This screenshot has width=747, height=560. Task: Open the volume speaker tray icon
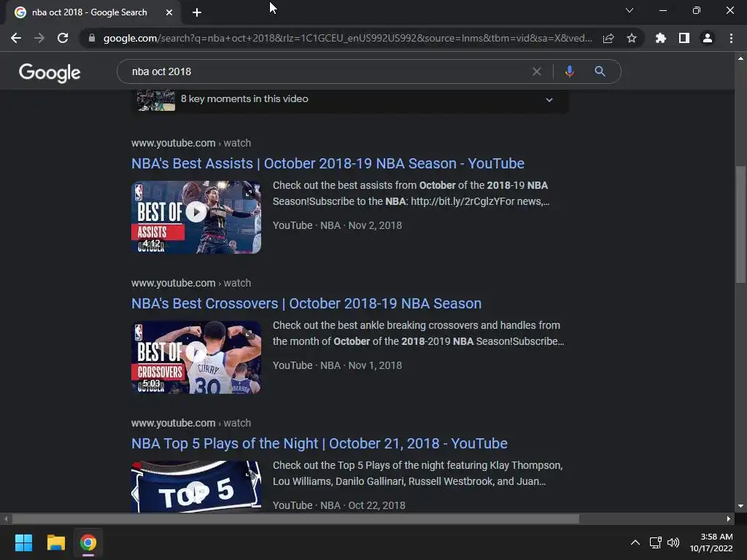(673, 542)
